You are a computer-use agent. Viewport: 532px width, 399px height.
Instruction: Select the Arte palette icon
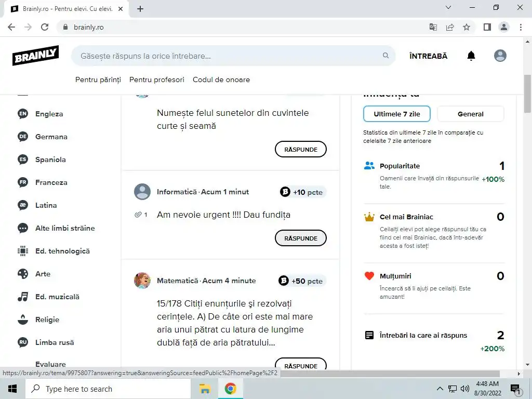coord(23,274)
